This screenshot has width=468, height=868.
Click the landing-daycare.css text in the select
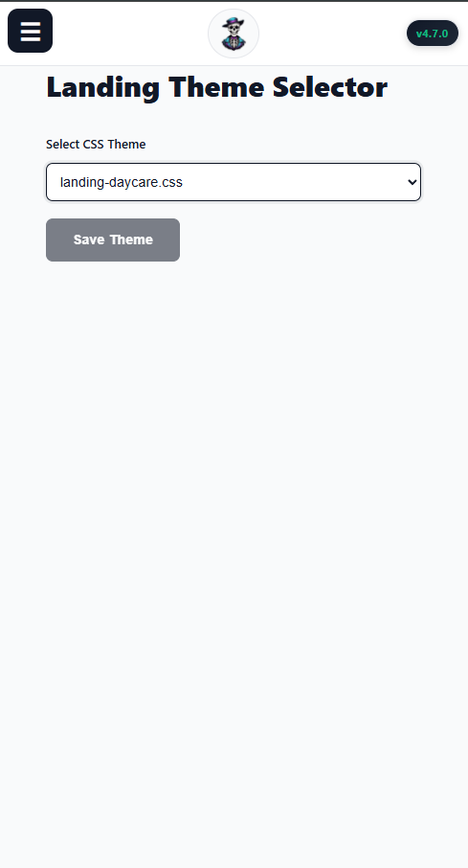(x=122, y=182)
